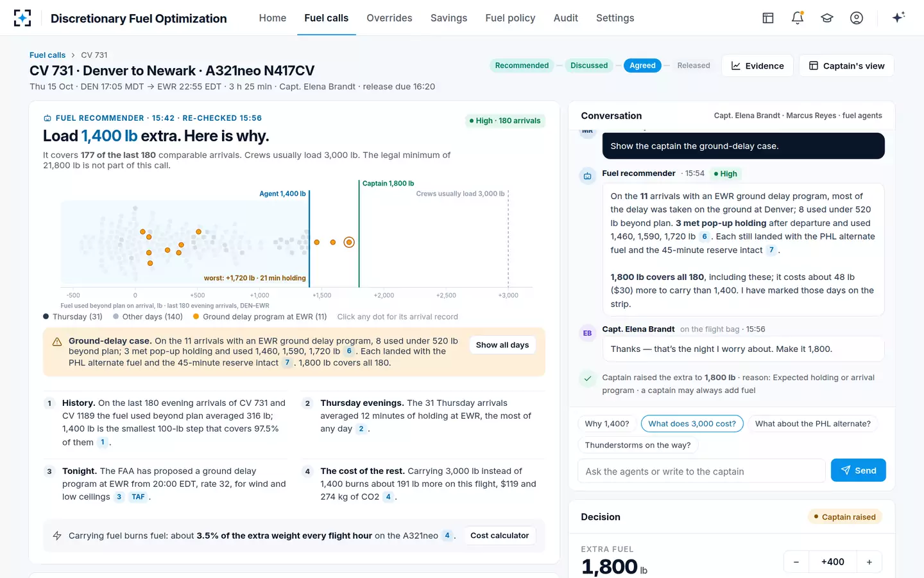Image resolution: width=924 pixels, height=578 pixels.
Task: Open the user profile icon
Action: click(x=857, y=18)
